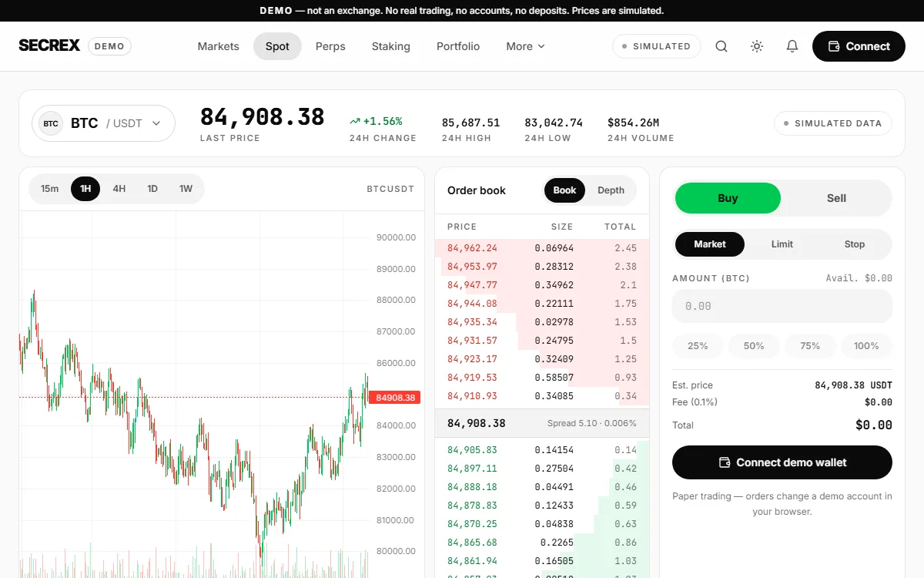Select bid price 84,905.83 in order book
The image size is (924, 578).
coord(472,450)
